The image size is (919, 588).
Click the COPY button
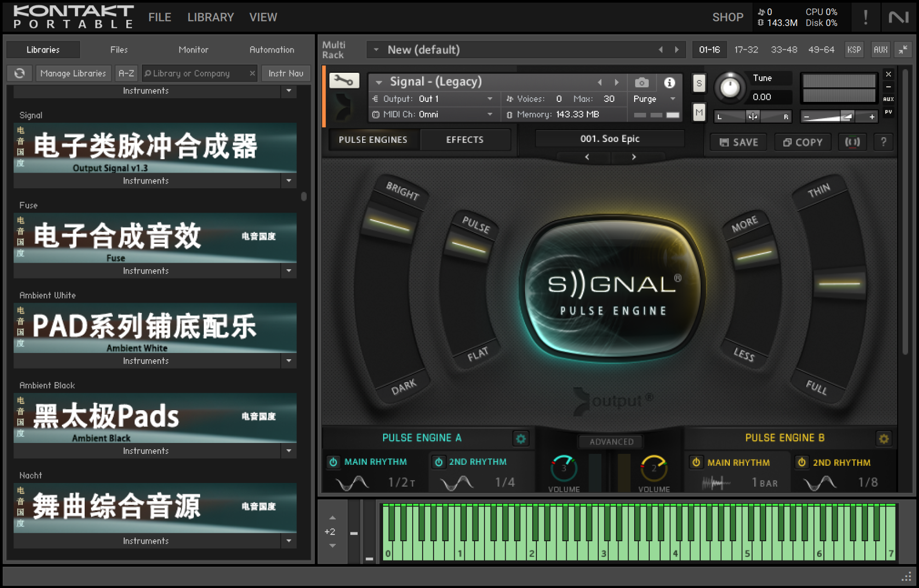[803, 142]
